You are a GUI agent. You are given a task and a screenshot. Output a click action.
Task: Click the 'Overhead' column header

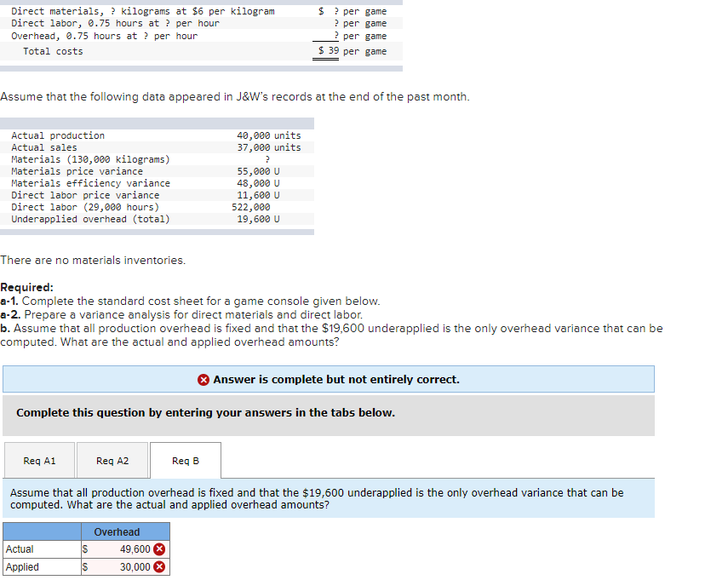[x=125, y=531]
